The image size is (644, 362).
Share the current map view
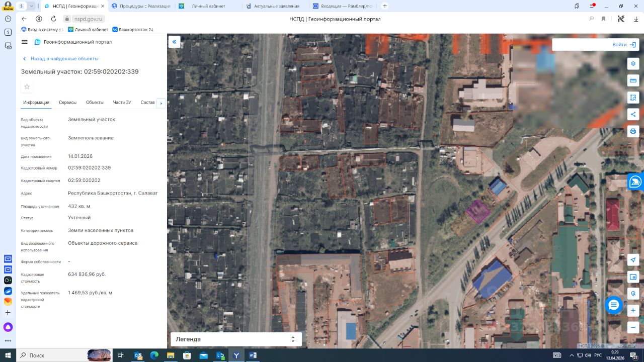[633, 114]
